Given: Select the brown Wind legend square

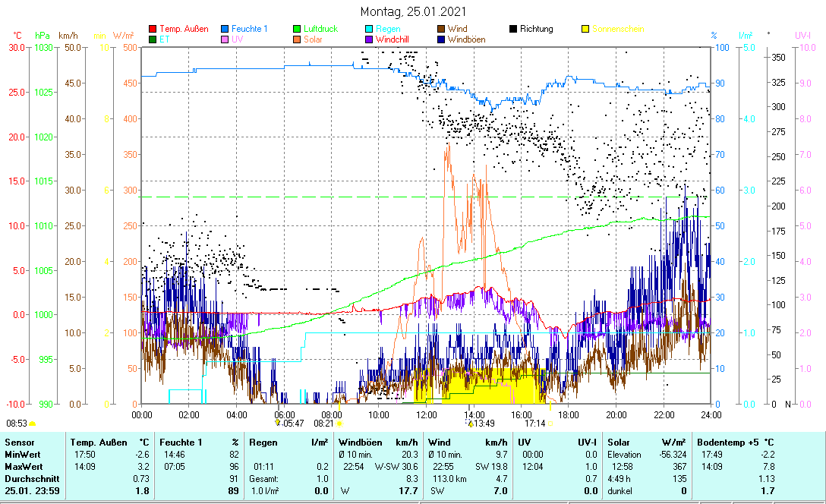Looking at the screenshot, I should coord(442,29).
